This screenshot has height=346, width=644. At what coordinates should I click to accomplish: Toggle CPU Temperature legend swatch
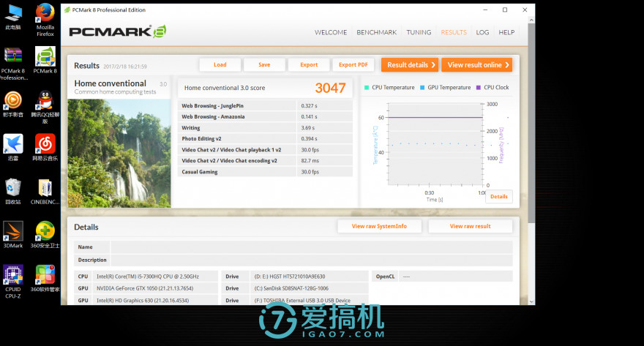(367, 88)
